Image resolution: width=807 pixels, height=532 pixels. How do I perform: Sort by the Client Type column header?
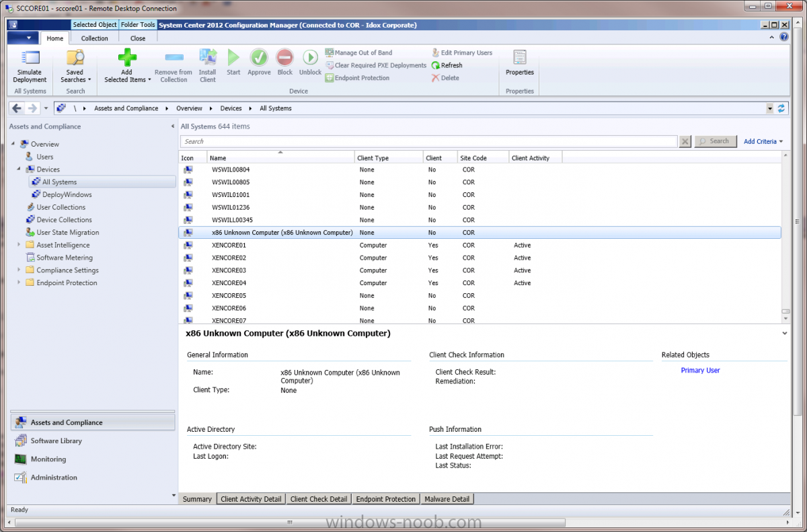(x=389, y=158)
